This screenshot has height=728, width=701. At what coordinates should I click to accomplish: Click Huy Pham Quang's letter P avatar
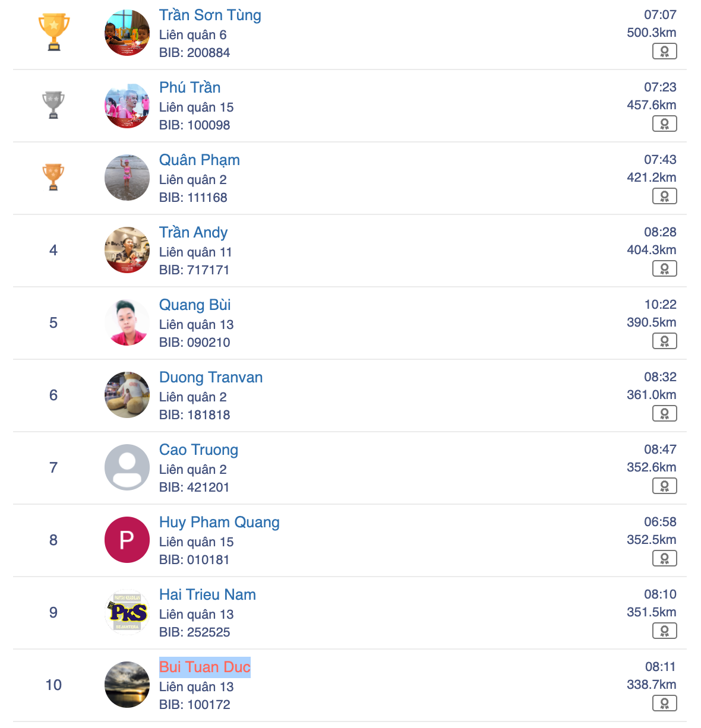point(127,540)
